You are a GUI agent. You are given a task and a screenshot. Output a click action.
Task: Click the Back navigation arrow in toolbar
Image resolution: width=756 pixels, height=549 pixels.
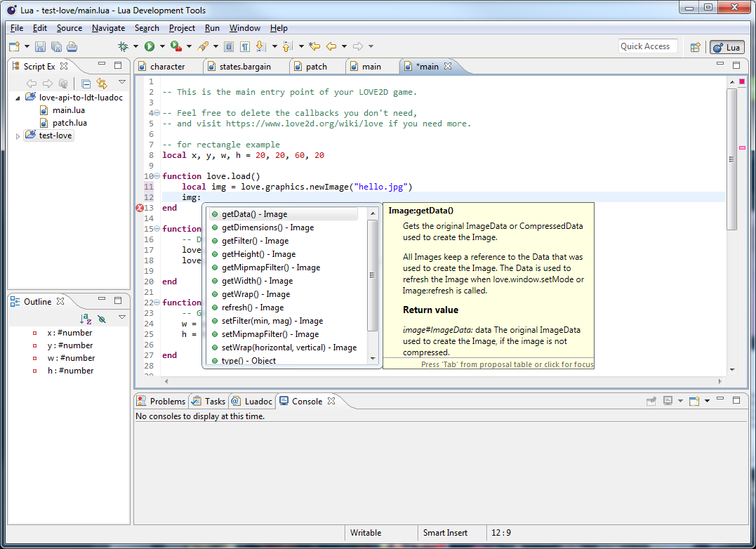[x=331, y=46]
